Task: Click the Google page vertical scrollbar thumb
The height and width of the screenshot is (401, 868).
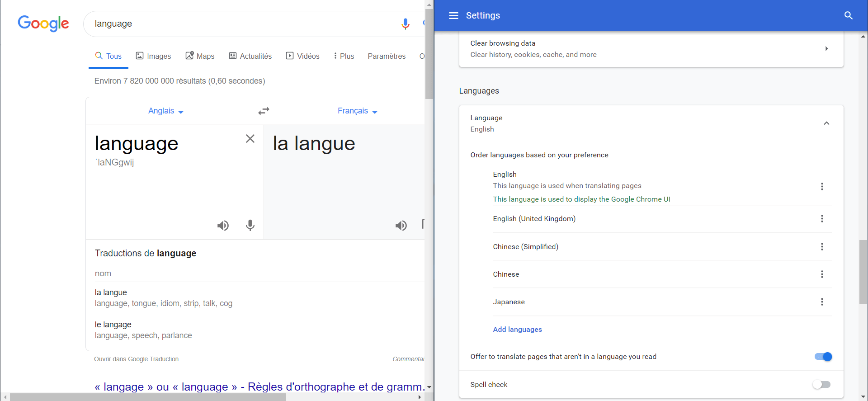Action: 429,53
